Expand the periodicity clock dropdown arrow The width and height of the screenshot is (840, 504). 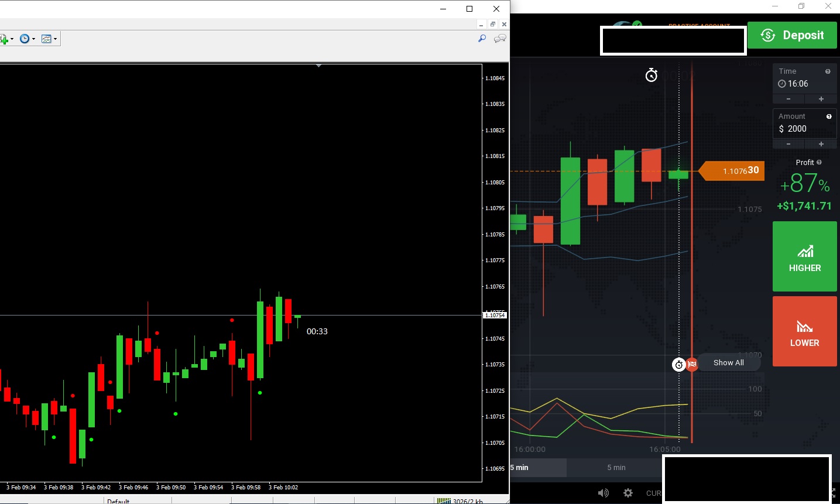(33, 39)
